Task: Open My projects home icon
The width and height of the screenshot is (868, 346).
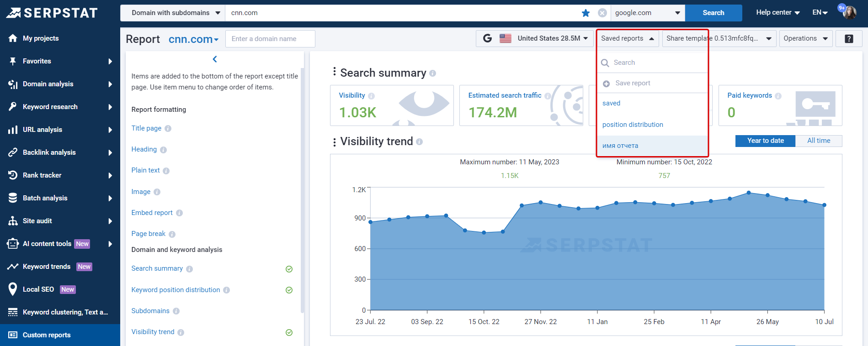Action: [13, 38]
